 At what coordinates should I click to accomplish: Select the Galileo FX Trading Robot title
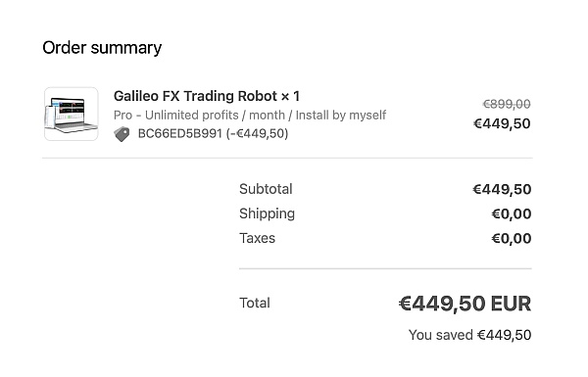coord(195,96)
